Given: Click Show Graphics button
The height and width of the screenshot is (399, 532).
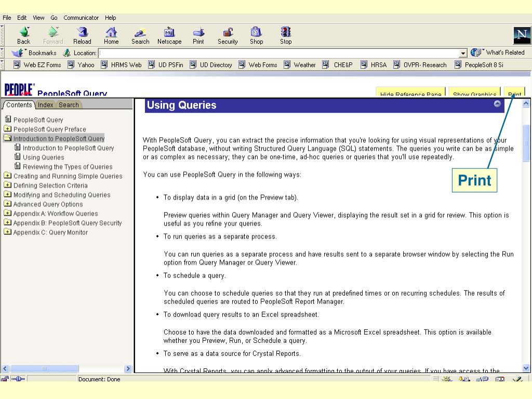Looking at the screenshot, I should 474,92.
